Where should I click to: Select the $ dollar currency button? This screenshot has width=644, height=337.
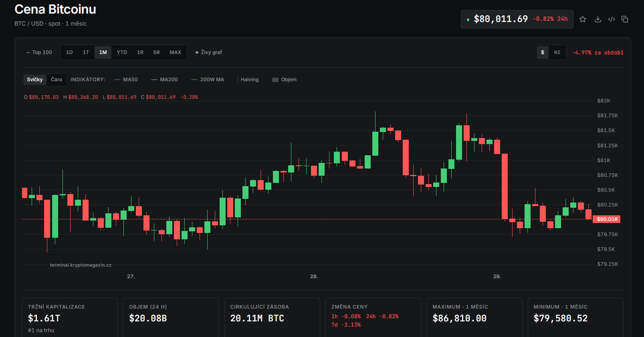tap(543, 52)
